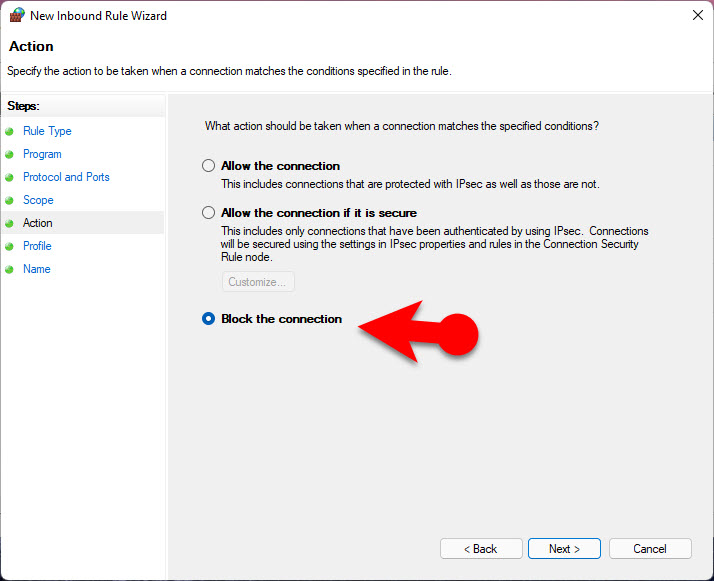Go back with the < Back button
The width and height of the screenshot is (714, 581).
coord(481,549)
